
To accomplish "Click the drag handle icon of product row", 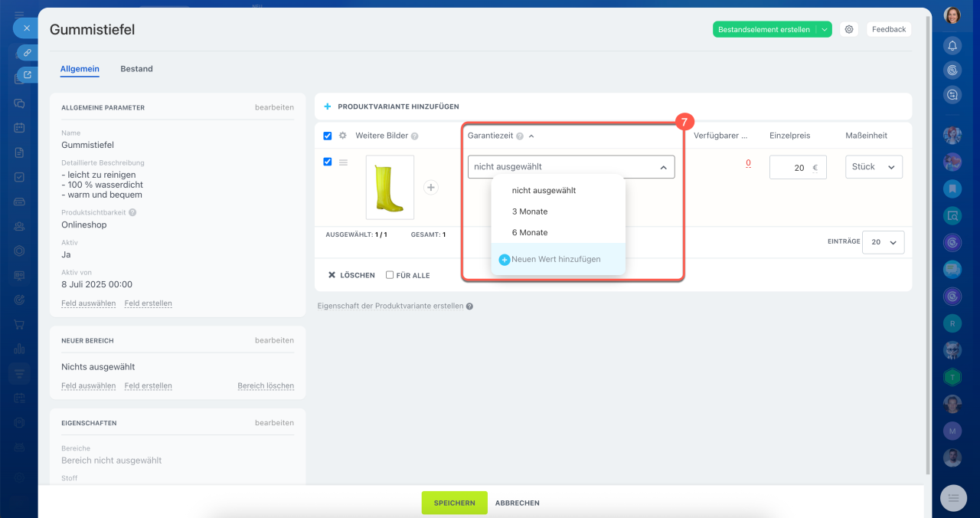I will pos(344,162).
